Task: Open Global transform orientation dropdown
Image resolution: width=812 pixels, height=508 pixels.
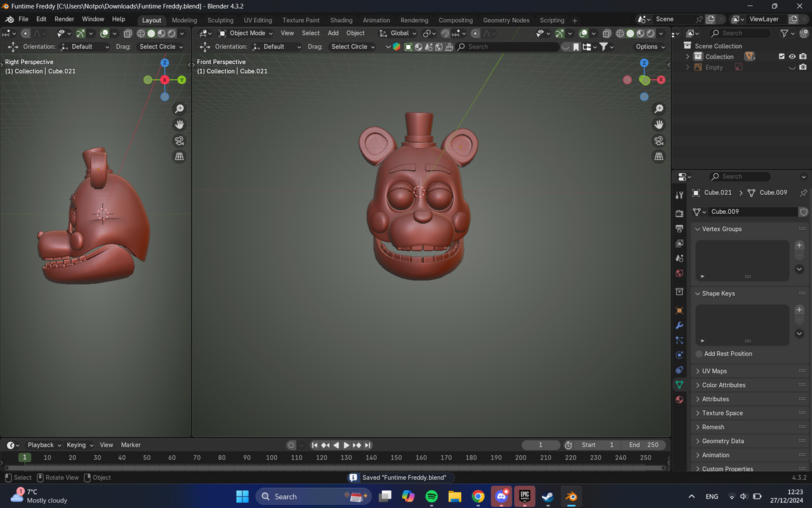Action: point(398,33)
